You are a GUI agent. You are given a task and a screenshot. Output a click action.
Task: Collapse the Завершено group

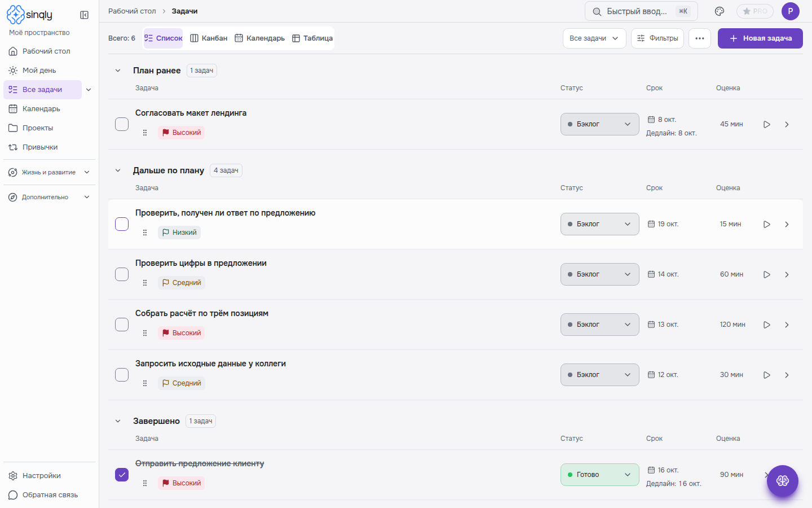[118, 421]
